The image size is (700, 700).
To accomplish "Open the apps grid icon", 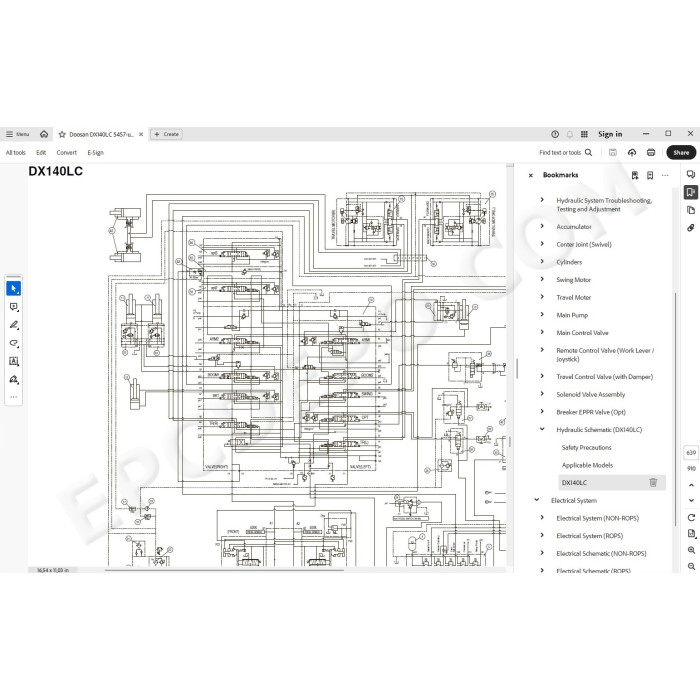I will point(584,134).
